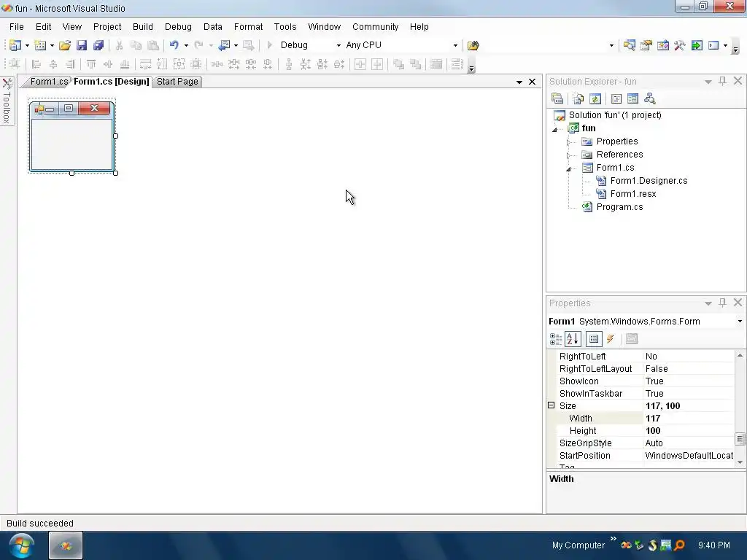
Task: Click the Save All icon
Action: point(98,45)
